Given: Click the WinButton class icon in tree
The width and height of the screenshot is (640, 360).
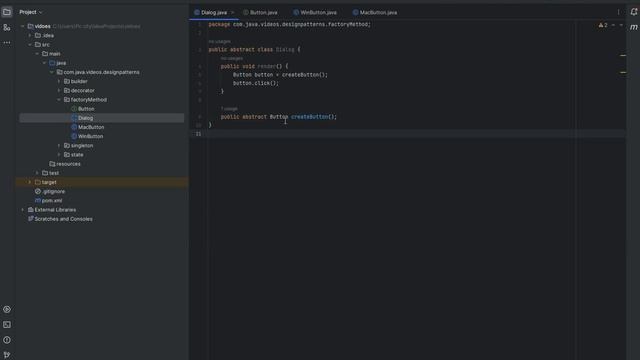Looking at the screenshot, I should 74,136.
